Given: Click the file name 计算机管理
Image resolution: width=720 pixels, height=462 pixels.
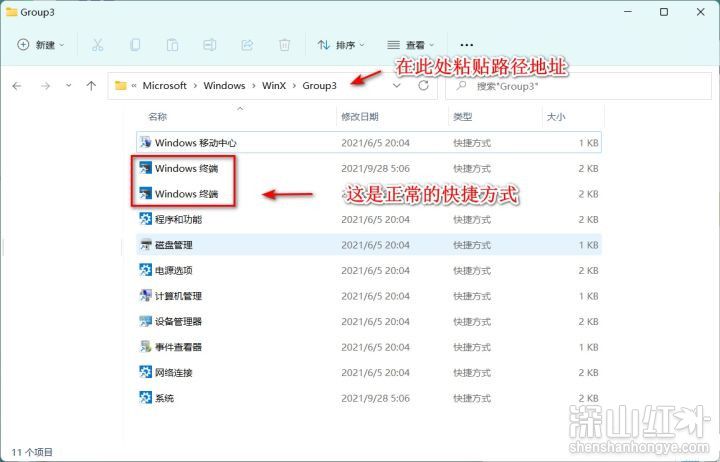Looking at the screenshot, I should coord(178,296).
